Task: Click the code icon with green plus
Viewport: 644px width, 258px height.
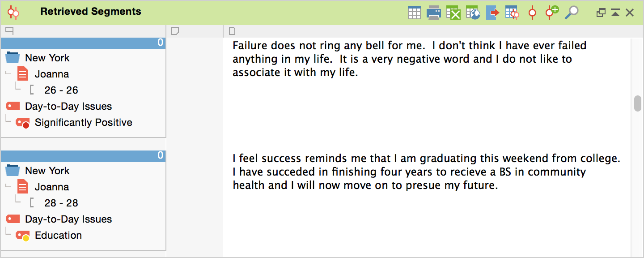Action: (x=551, y=12)
